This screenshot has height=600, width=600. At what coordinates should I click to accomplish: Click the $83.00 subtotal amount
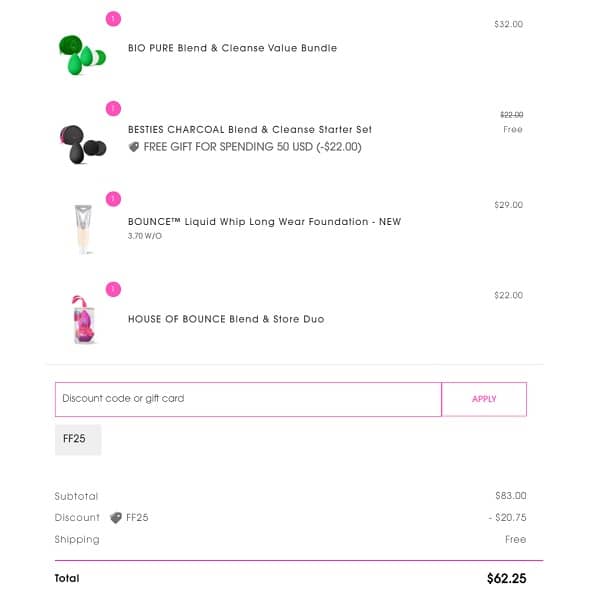pos(510,496)
